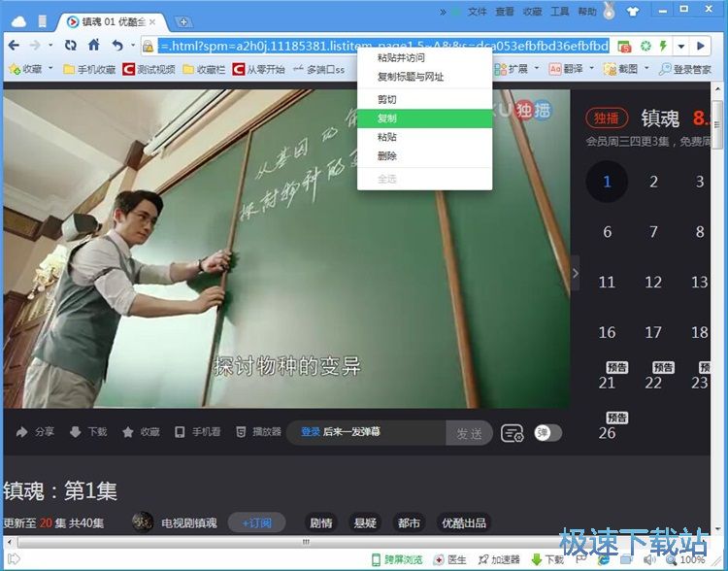Expand the 收藏 favorites dropdown arrow

50,68
